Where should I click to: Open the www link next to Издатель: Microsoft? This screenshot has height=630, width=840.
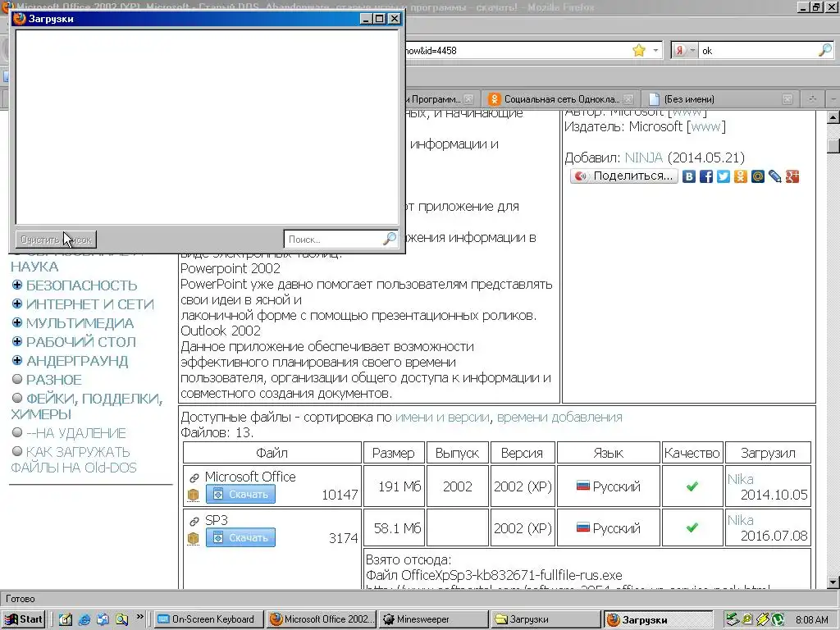tap(705, 127)
